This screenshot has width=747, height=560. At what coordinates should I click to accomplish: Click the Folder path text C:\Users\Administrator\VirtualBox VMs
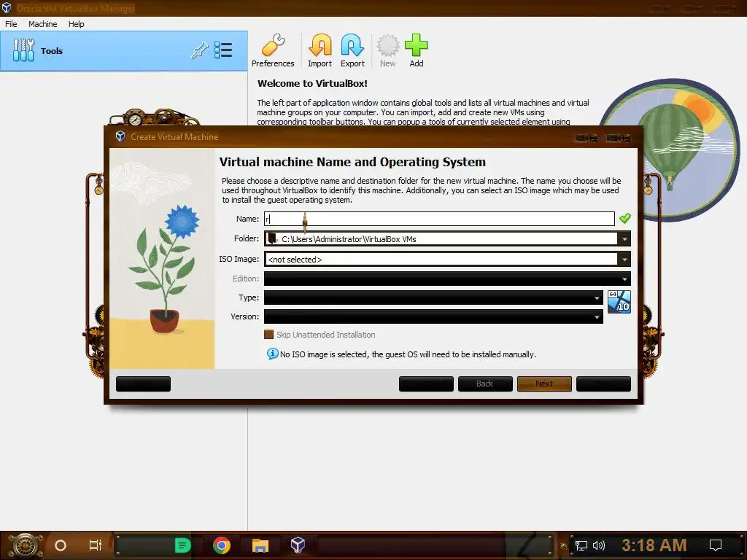point(349,239)
